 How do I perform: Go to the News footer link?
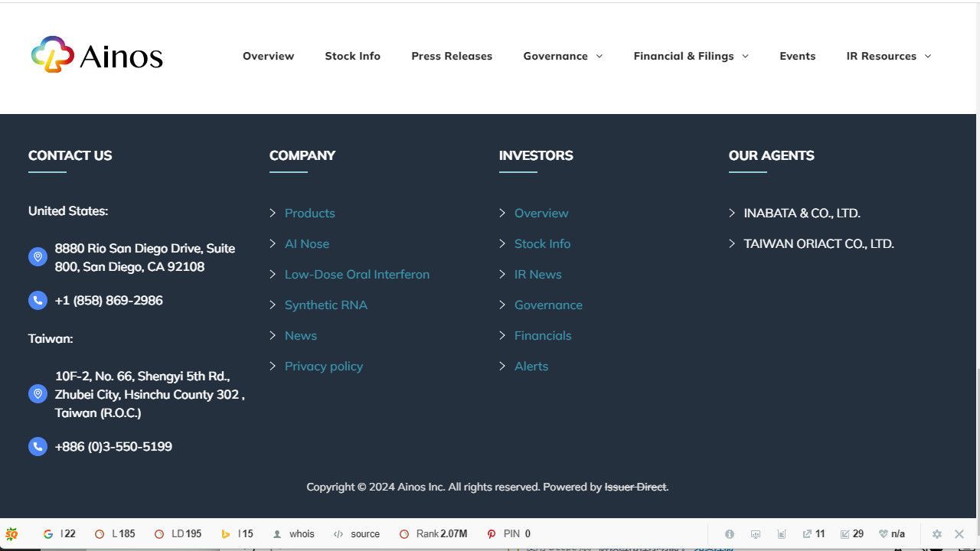301,335
